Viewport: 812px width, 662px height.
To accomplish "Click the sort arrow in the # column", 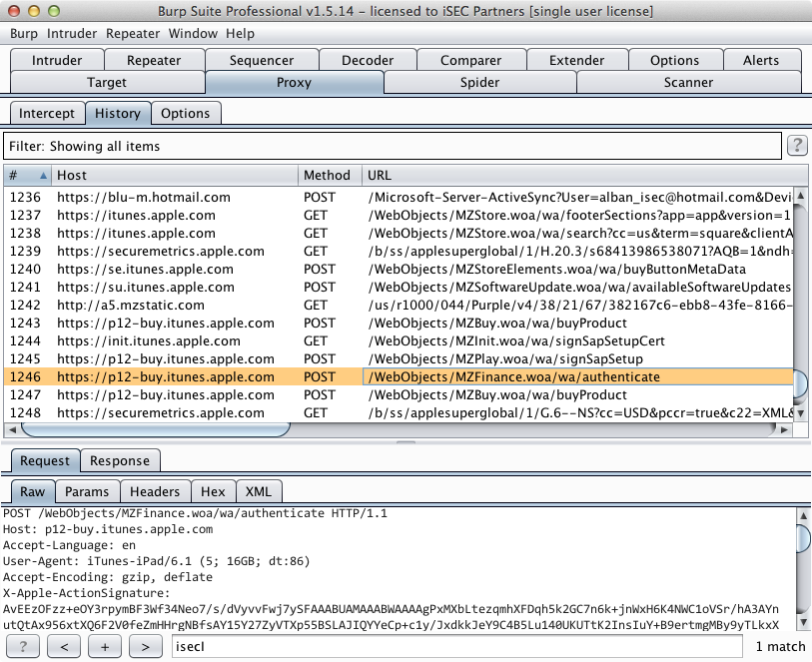I will 44,176.
